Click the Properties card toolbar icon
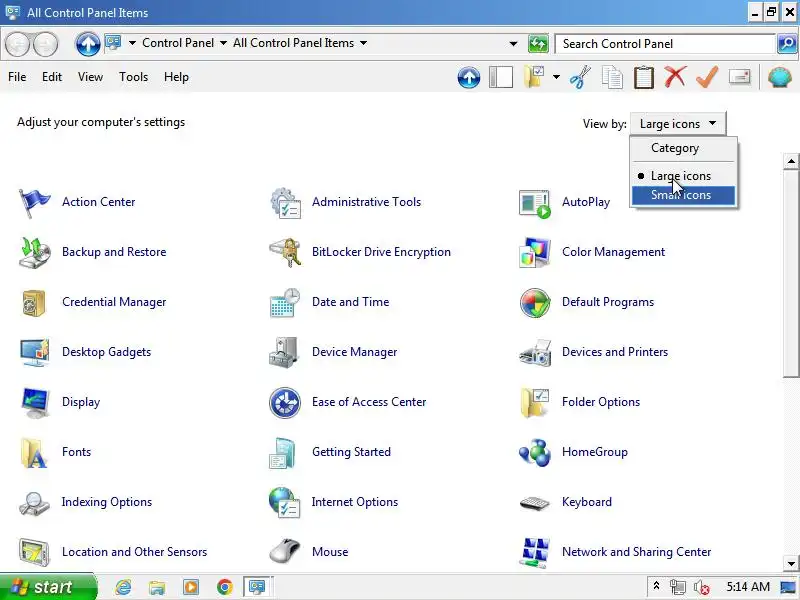Viewport: 800px width, 600px height. click(x=740, y=77)
